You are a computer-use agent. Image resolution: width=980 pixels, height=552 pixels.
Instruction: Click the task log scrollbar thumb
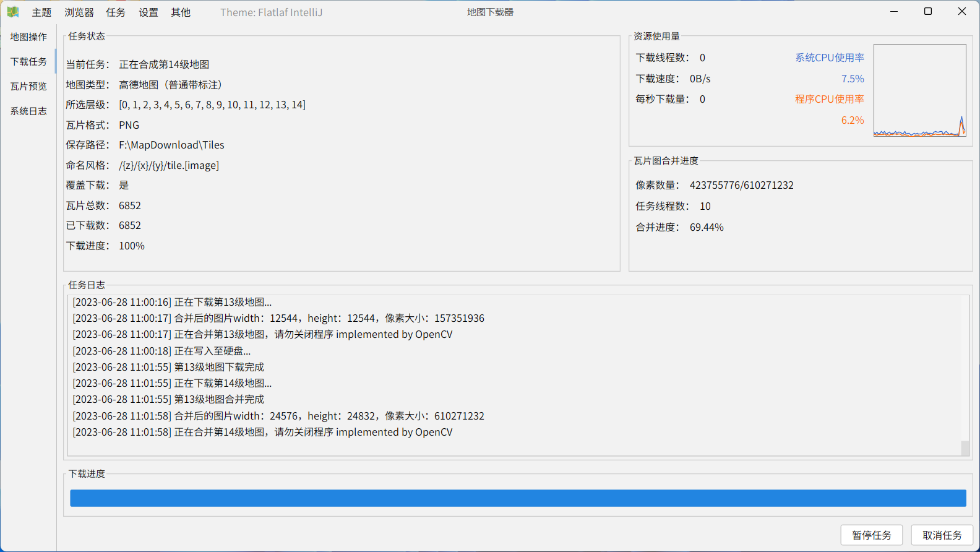[x=965, y=448]
